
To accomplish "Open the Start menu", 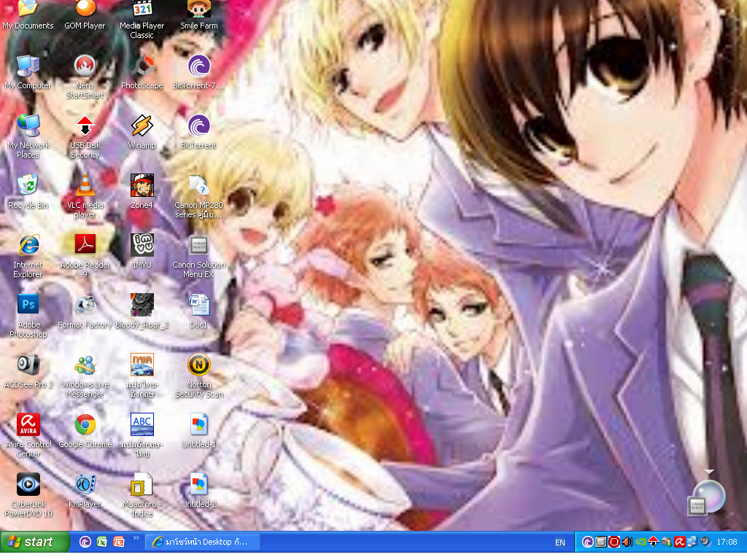I will point(34,542).
